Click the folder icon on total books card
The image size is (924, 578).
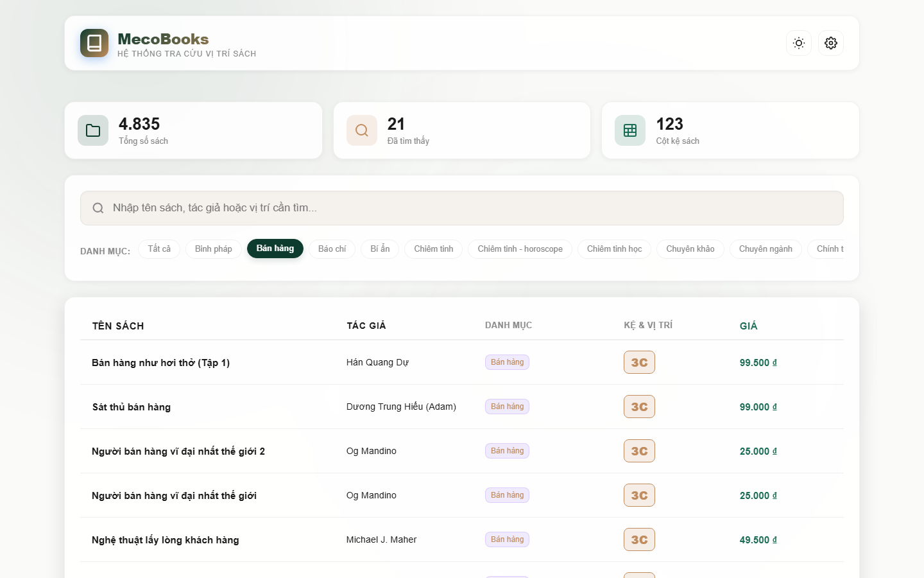93,130
